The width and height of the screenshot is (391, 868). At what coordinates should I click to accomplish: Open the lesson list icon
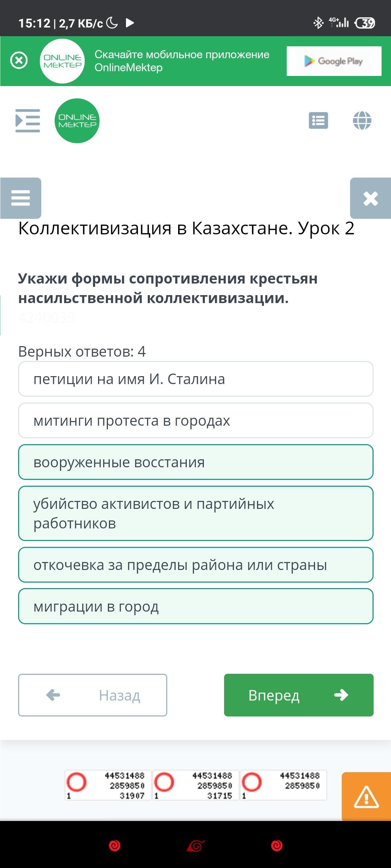coord(318,120)
